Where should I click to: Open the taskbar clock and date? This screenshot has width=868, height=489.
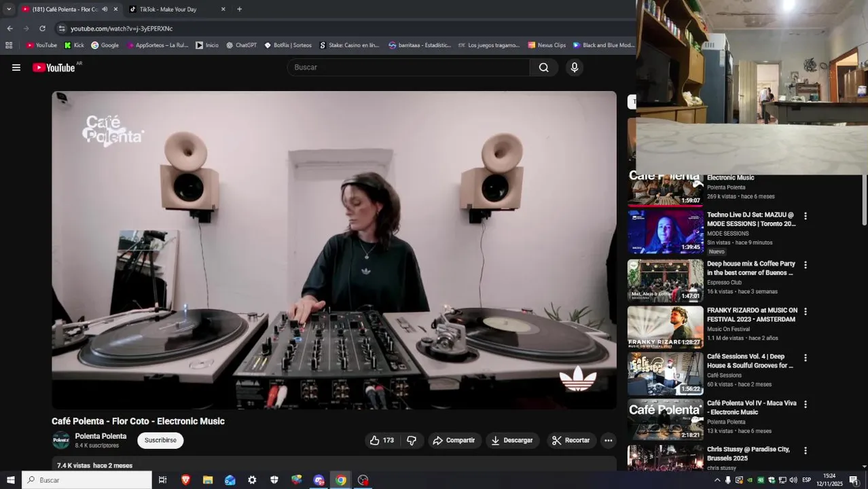click(x=829, y=480)
